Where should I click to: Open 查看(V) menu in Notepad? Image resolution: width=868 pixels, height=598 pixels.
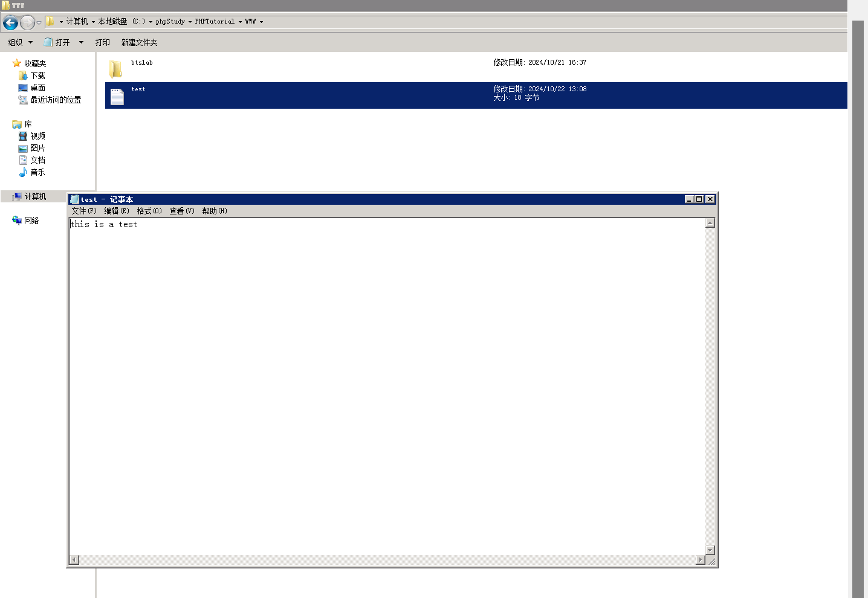[x=182, y=211]
